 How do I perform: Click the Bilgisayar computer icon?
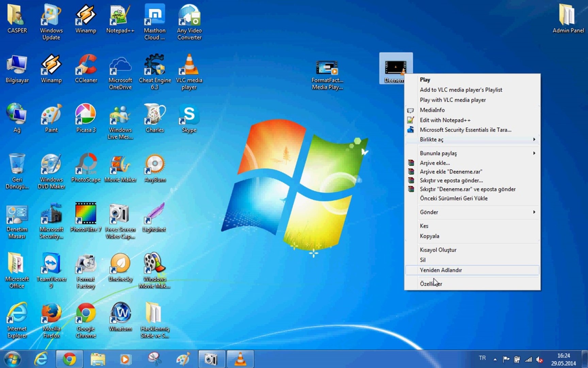(x=17, y=69)
